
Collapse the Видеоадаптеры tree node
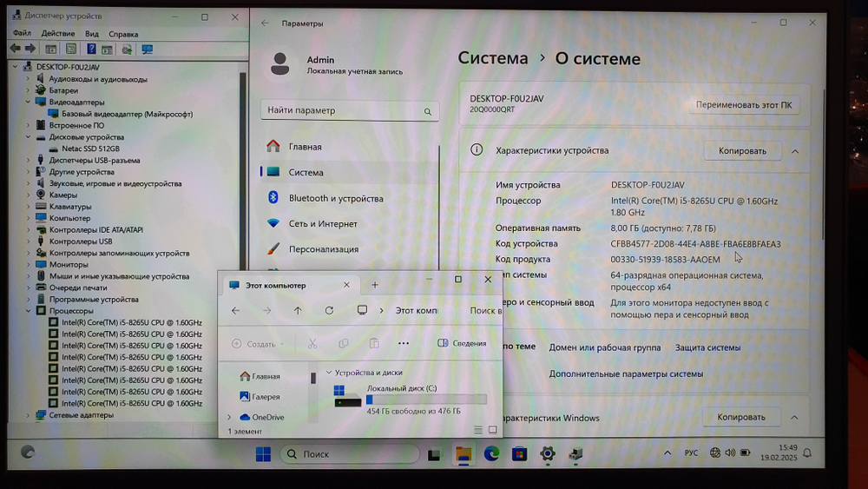pos(28,102)
